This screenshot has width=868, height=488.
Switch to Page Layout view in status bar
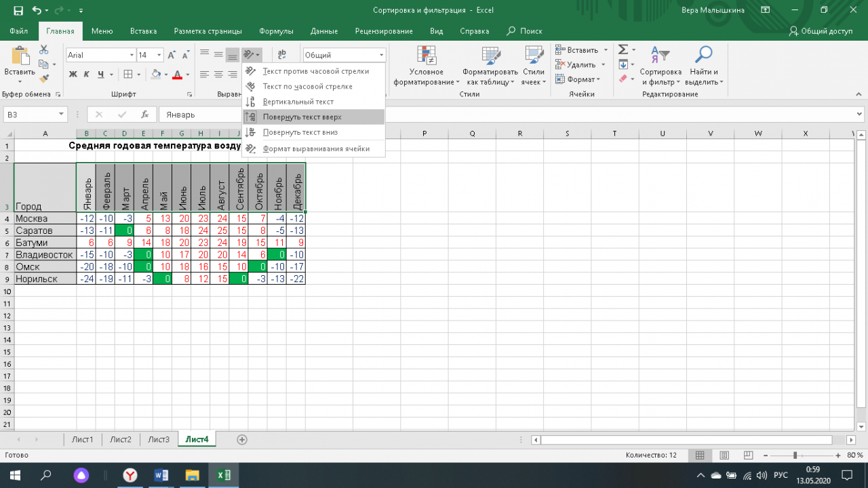724,455
